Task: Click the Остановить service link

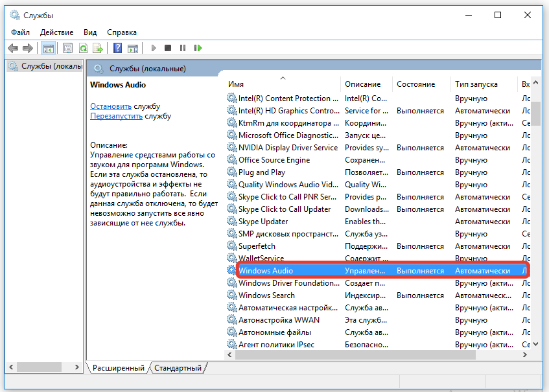Action: pyautogui.click(x=111, y=106)
